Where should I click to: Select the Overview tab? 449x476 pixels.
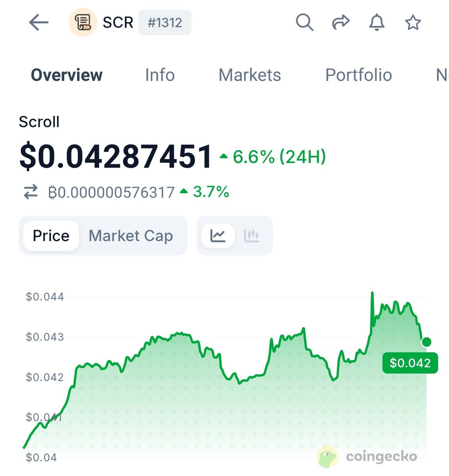[x=67, y=75]
